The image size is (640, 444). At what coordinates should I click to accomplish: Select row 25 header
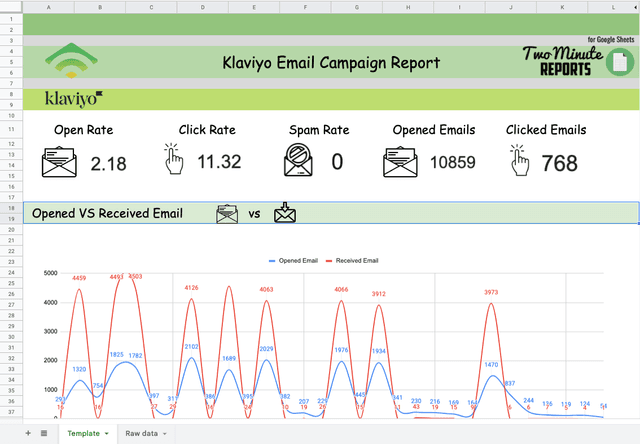tap(11, 283)
